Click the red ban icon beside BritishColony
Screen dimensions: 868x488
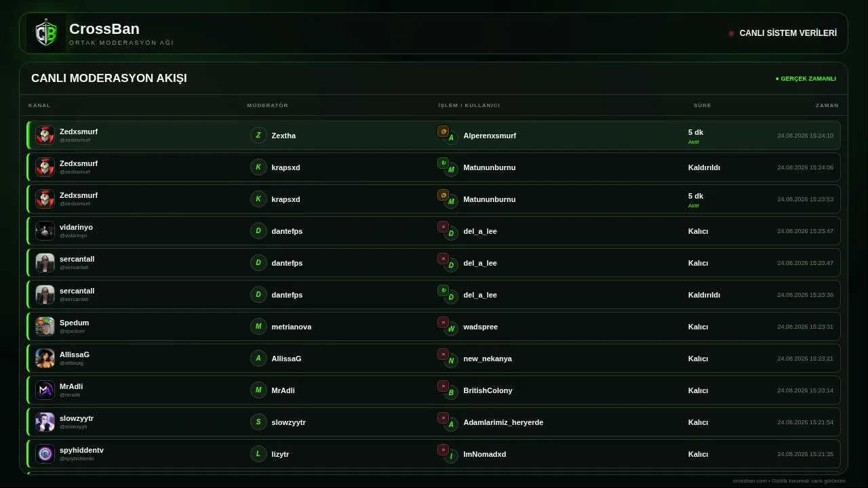coord(443,386)
